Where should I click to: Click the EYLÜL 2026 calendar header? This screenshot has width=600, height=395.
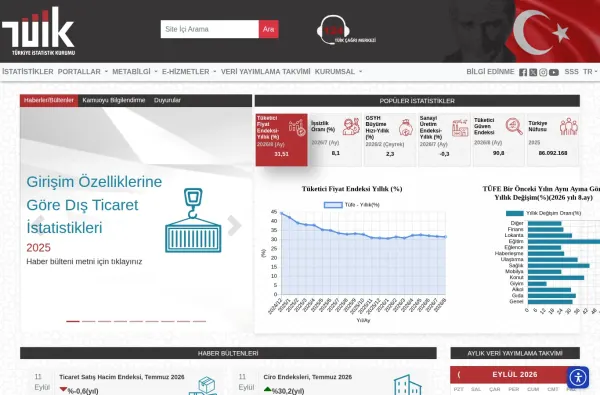[x=515, y=374]
